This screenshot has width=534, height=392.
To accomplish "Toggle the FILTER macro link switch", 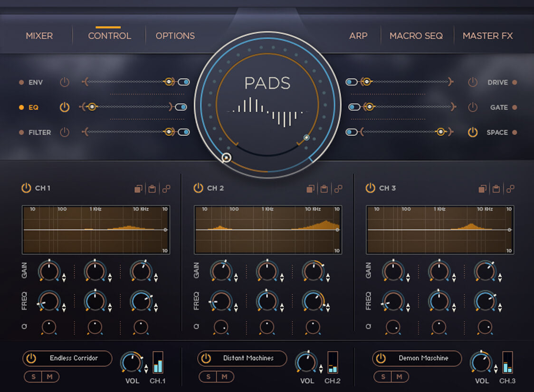I will pos(184,132).
